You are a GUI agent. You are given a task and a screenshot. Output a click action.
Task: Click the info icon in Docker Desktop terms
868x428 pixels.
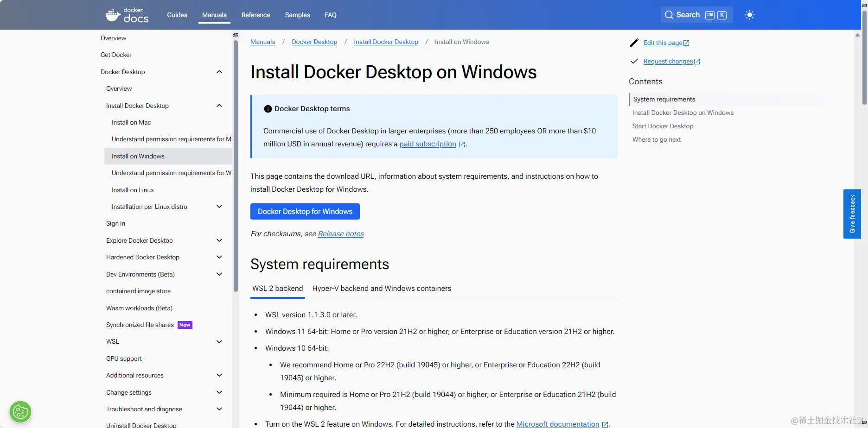pyautogui.click(x=268, y=109)
